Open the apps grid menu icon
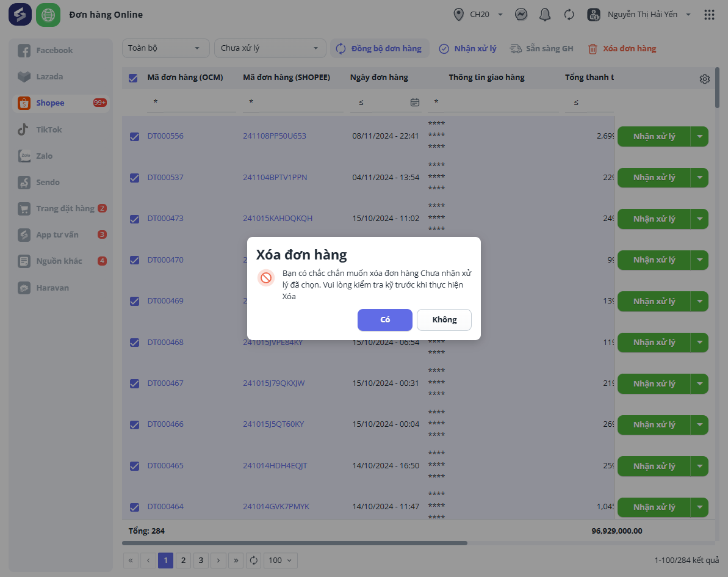This screenshot has width=728, height=577. tap(709, 15)
